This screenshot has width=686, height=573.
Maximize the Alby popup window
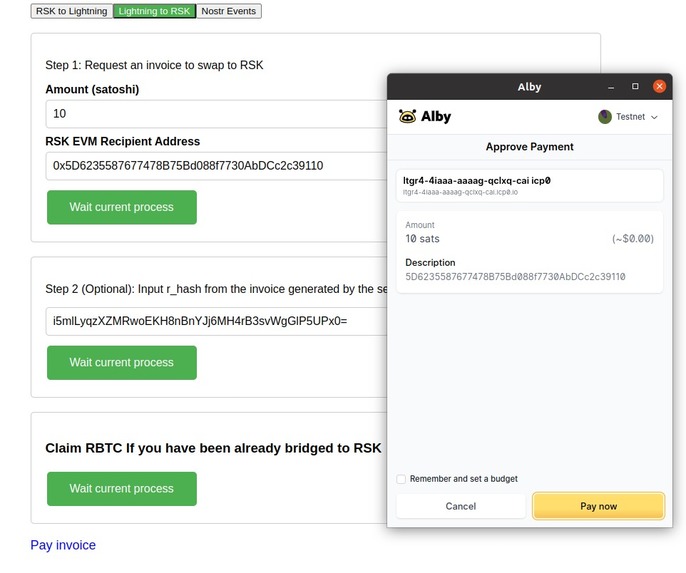[635, 87]
